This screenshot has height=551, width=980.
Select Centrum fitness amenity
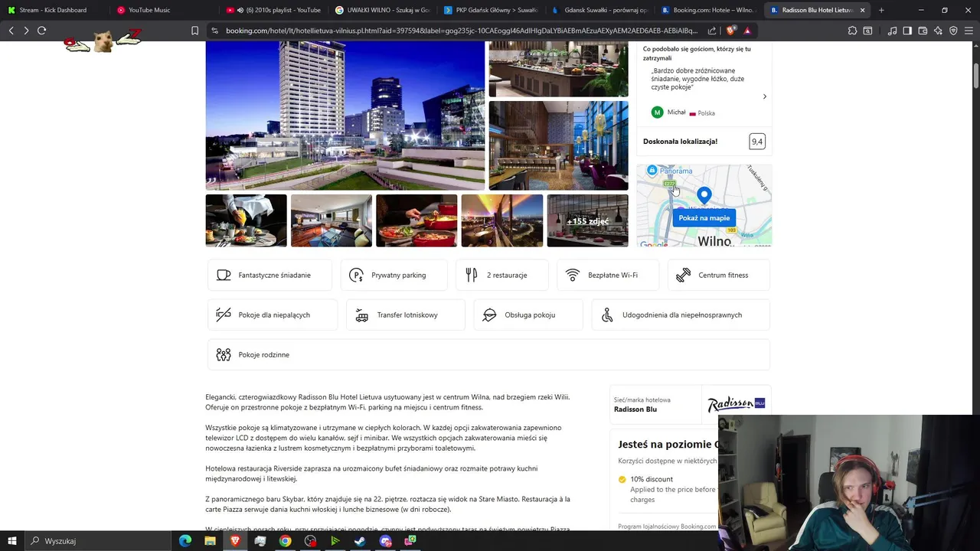[x=719, y=275]
